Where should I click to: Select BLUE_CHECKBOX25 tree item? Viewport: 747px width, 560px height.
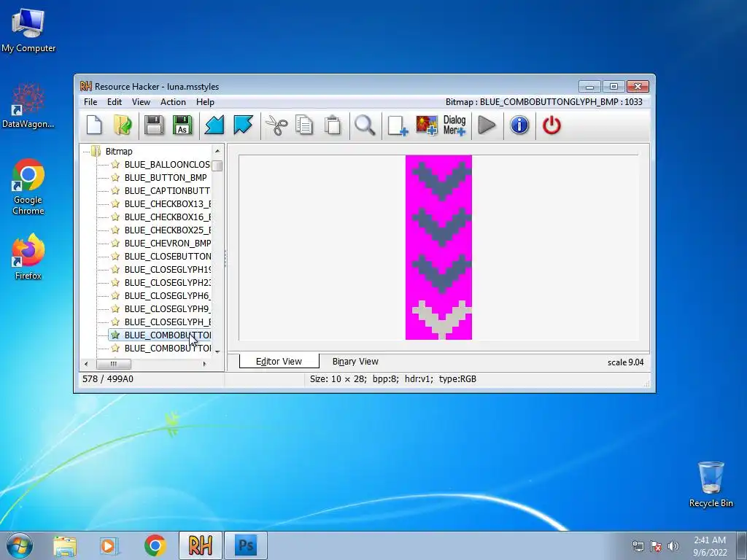[x=167, y=230]
